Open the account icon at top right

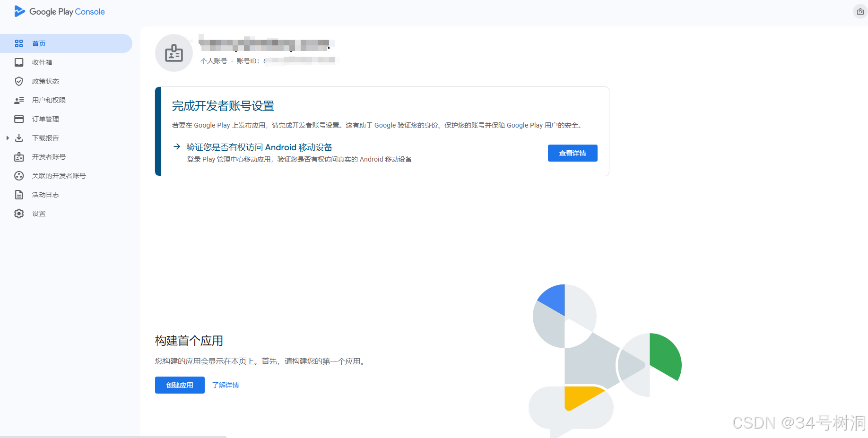point(860,11)
